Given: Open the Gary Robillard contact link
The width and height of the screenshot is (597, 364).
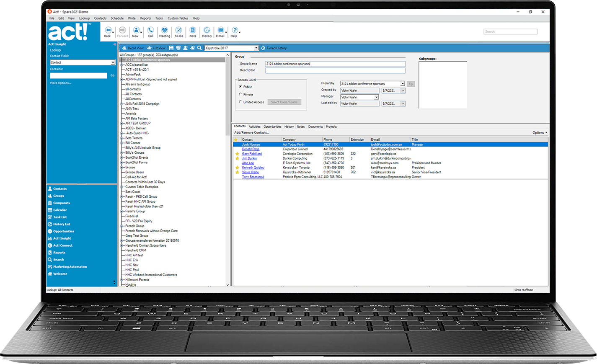Looking at the screenshot, I should click(252, 154).
